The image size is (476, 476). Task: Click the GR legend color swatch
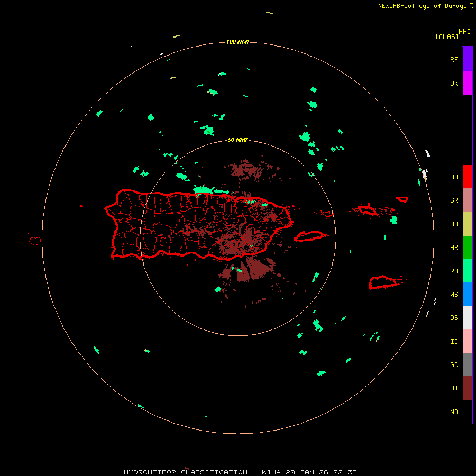(x=467, y=200)
